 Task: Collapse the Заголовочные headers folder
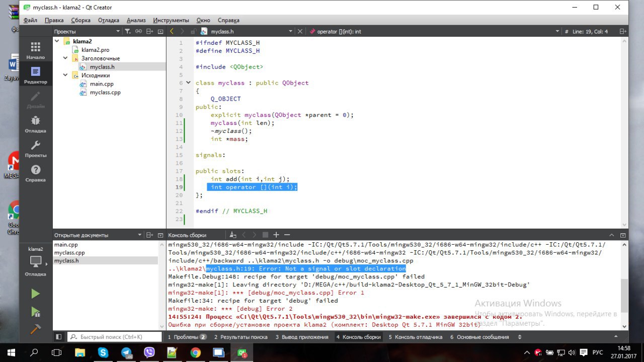pos(65,58)
